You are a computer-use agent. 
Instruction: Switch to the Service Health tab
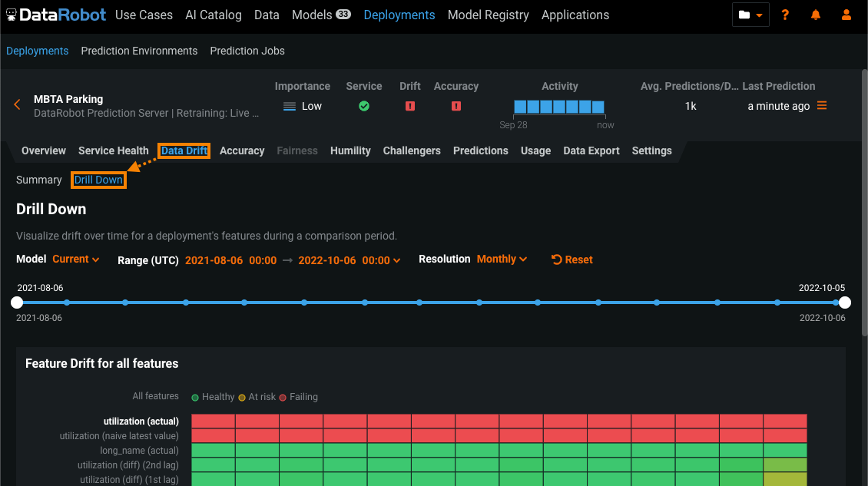pos(113,150)
